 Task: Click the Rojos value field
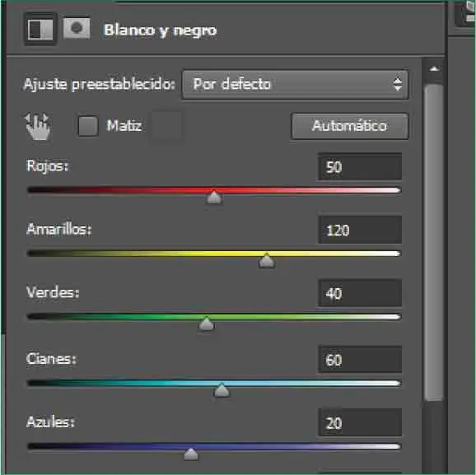(360, 166)
